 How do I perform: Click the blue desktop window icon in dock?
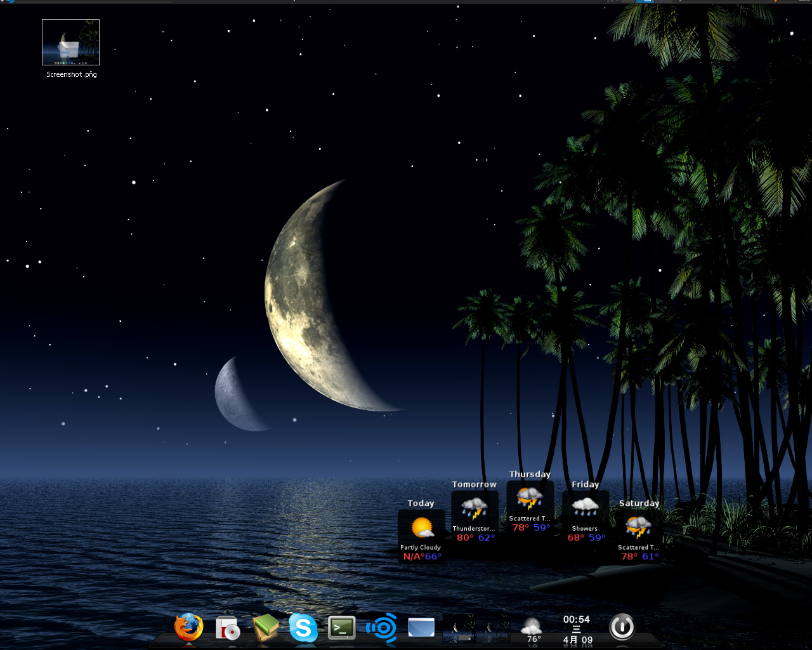tap(421, 628)
